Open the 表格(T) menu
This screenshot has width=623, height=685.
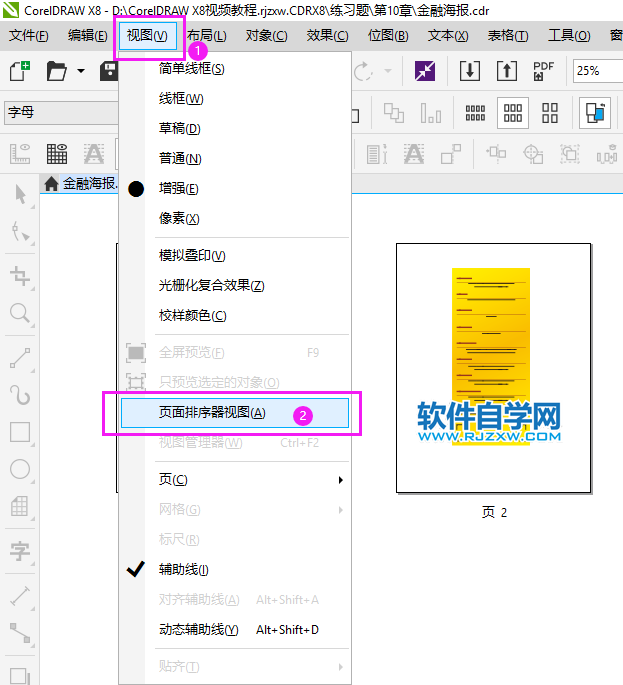click(x=508, y=35)
